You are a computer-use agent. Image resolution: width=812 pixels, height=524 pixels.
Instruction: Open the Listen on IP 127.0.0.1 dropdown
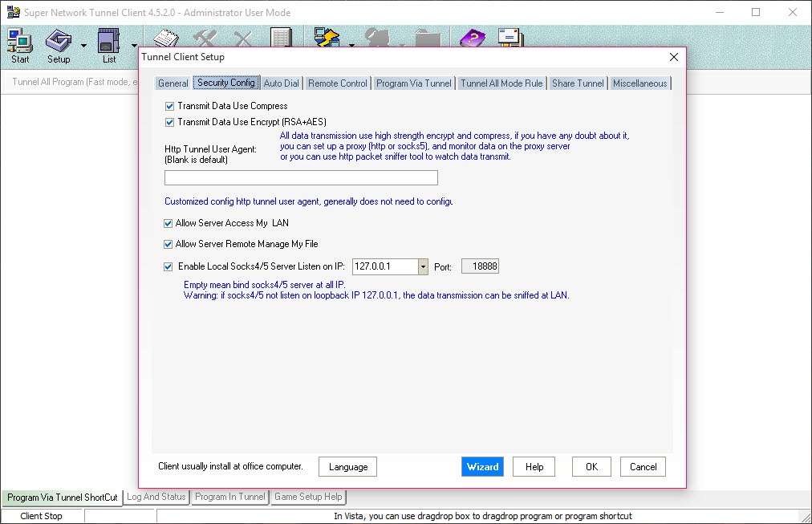pyautogui.click(x=423, y=266)
